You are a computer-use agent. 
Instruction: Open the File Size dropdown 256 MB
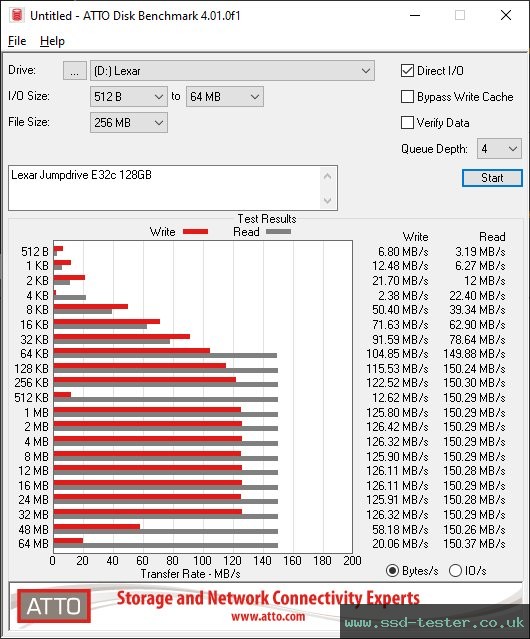[x=129, y=123]
